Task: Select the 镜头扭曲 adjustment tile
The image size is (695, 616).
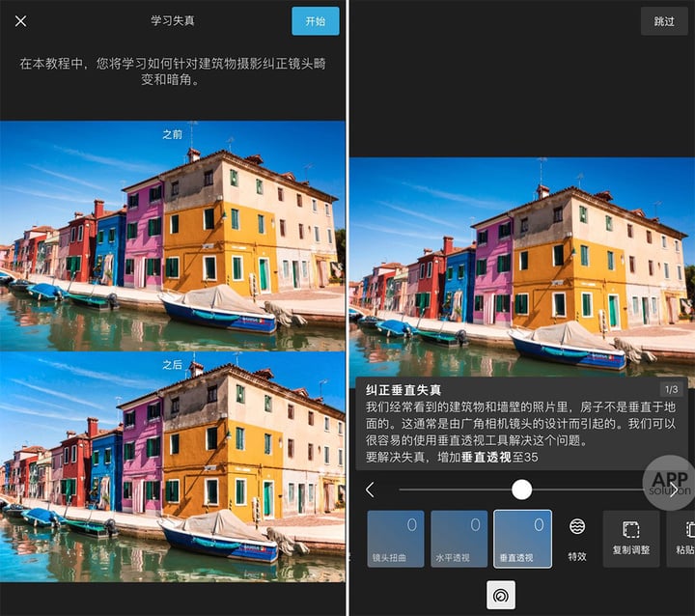Action: click(x=396, y=539)
